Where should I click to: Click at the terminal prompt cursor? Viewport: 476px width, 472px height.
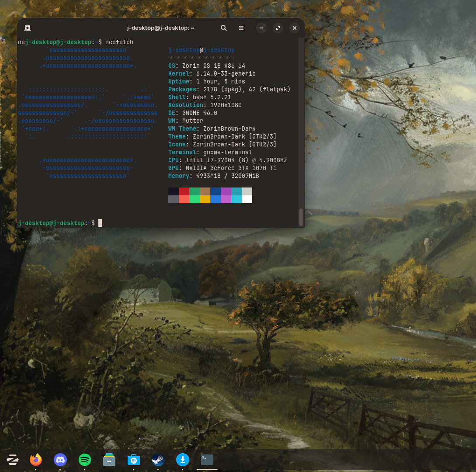pyautogui.click(x=100, y=223)
